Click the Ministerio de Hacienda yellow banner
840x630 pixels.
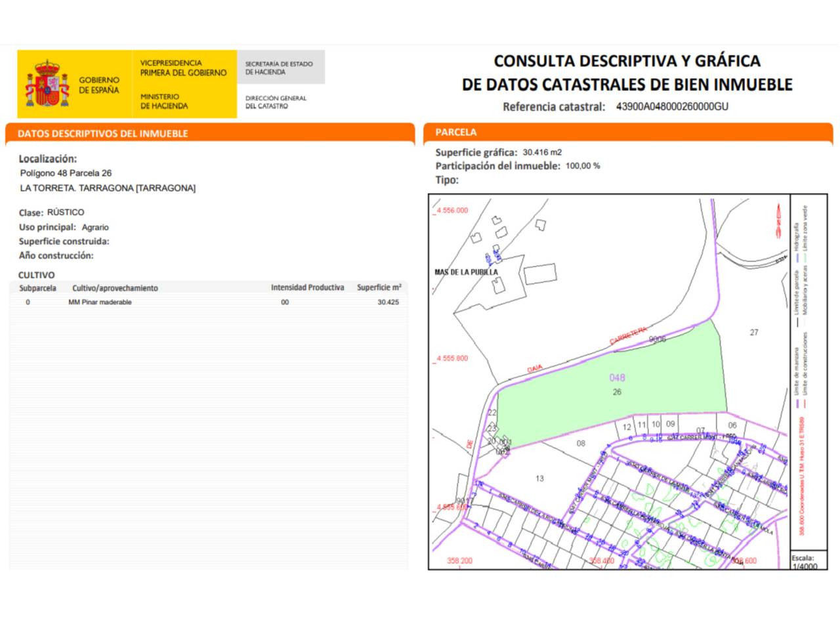tap(184, 84)
